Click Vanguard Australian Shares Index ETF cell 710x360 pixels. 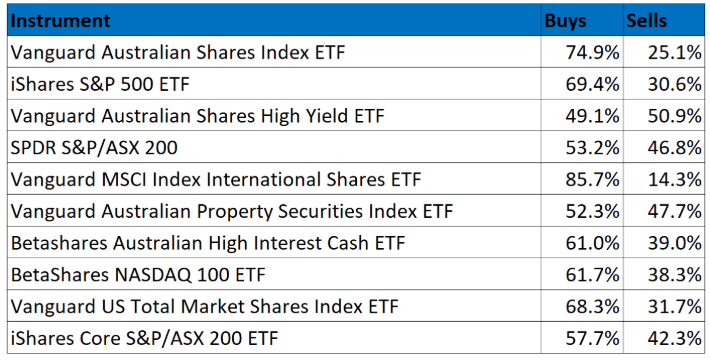(274, 52)
